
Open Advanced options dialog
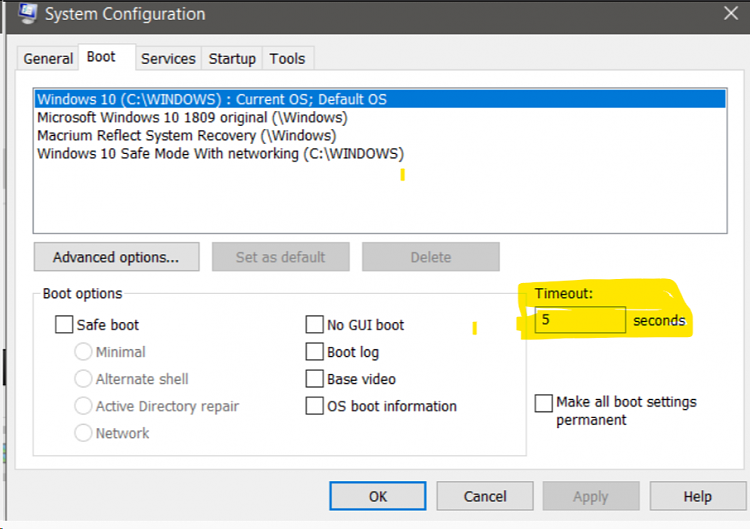(116, 257)
